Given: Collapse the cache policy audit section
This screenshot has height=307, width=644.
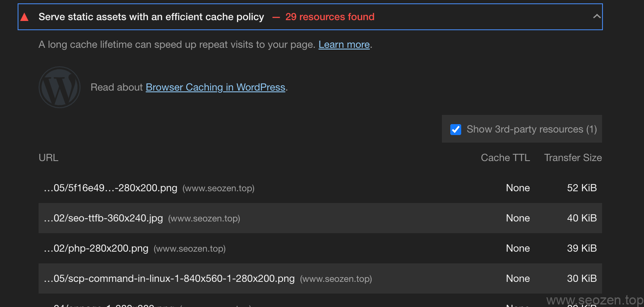Looking at the screenshot, I should point(597,17).
